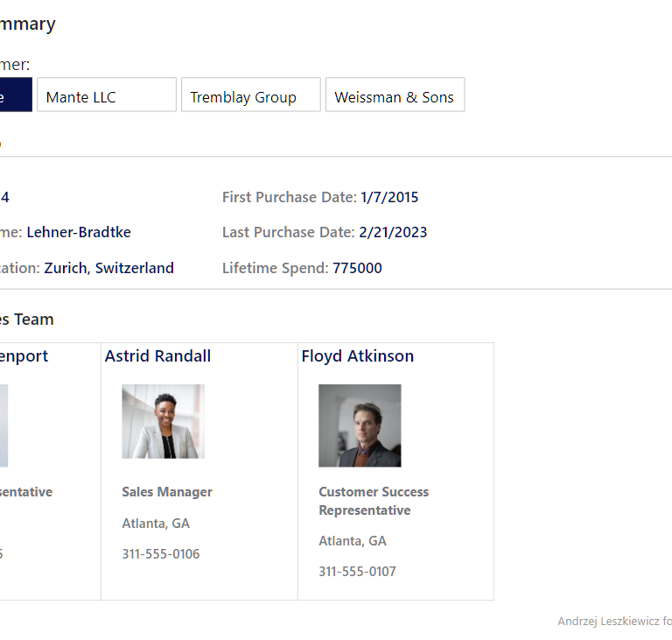
Task: Select the Tremblay Group customer button
Action: pyautogui.click(x=250, y=95)
